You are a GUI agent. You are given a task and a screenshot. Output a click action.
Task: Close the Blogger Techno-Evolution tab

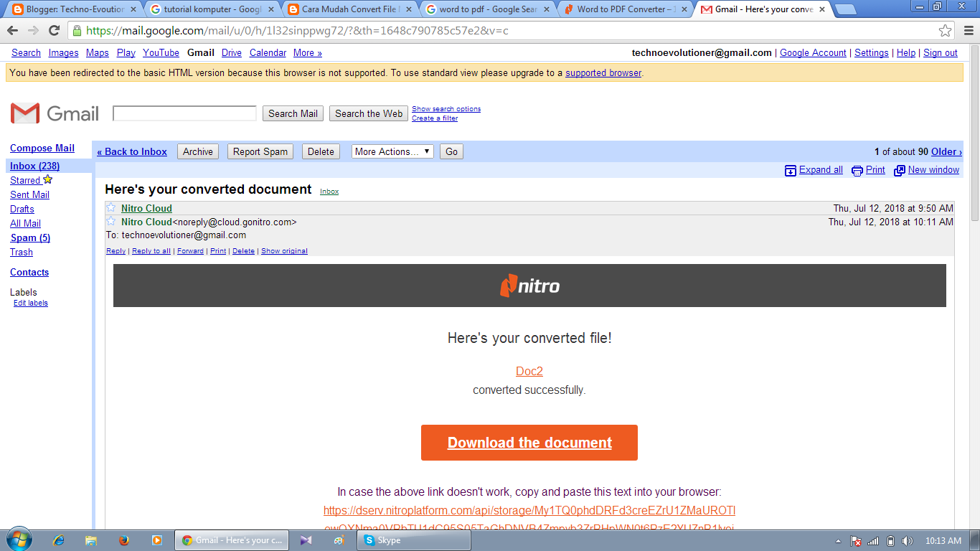(x=133, y=9)
